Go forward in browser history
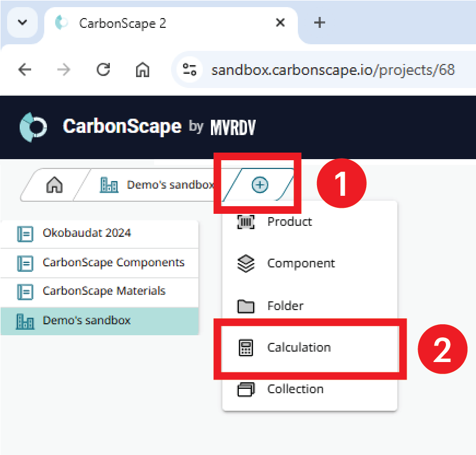This screenshot has height=455, width=476. [64, 70]
